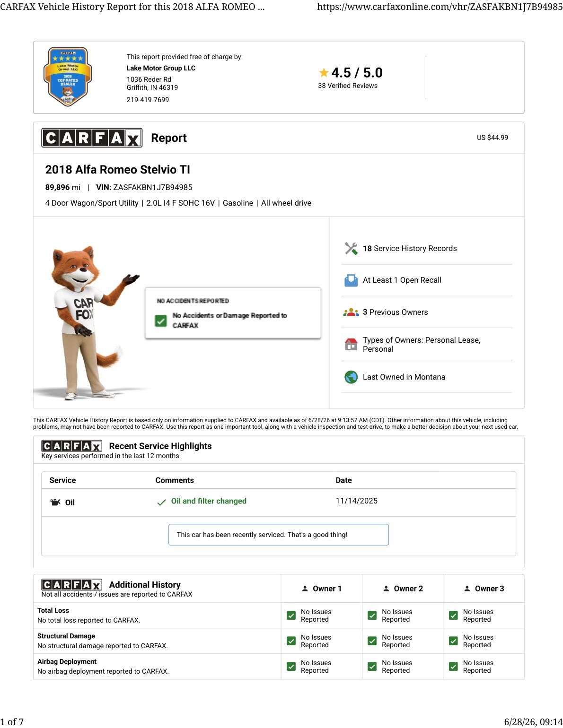
Task: Click the wrench service history icon
Action: (351, 249)
